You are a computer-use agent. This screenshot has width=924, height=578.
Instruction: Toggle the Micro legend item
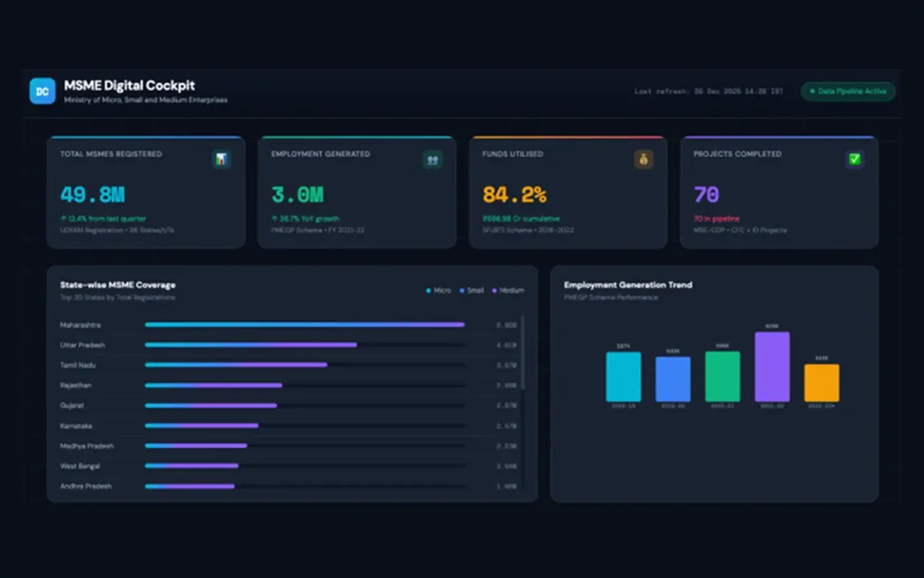[x=439, y=291]
